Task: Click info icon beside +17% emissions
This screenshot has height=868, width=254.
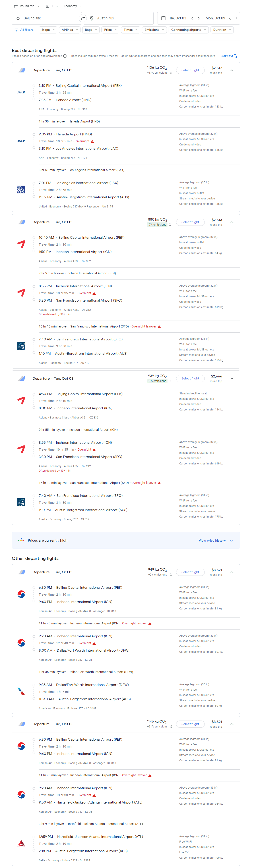Action: pyautogui.click(x=171, y=73)
